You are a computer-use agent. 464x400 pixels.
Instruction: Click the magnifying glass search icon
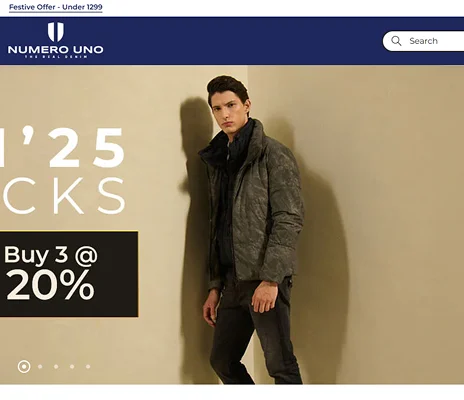396,41
